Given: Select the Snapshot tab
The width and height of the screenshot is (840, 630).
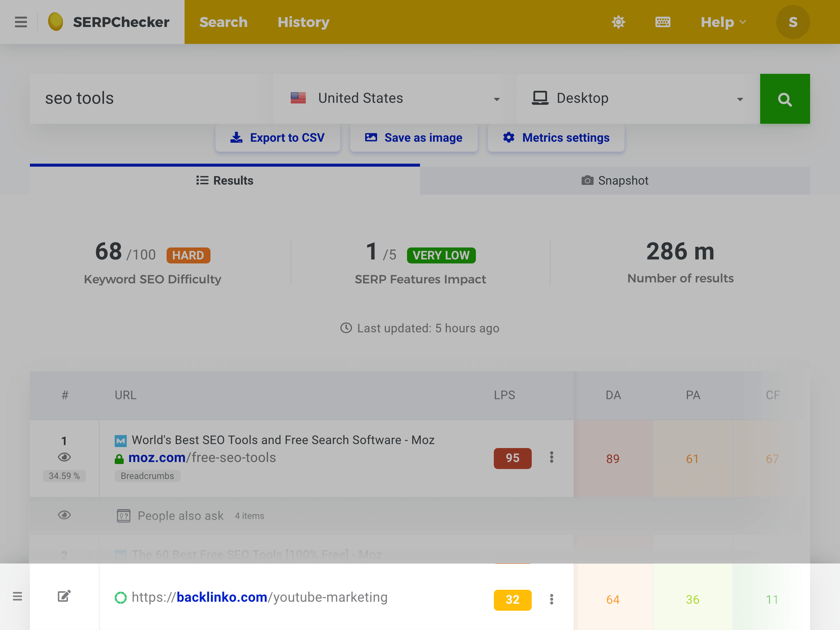Looking at the screenshot, I should coord(615,180).
